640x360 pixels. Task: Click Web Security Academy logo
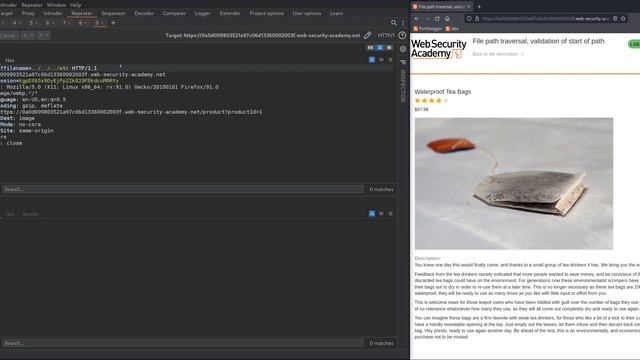pyautogui.click(x=438, y=49)
